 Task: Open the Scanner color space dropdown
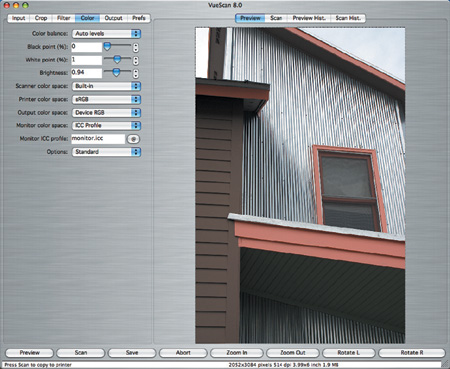(106, 86)
